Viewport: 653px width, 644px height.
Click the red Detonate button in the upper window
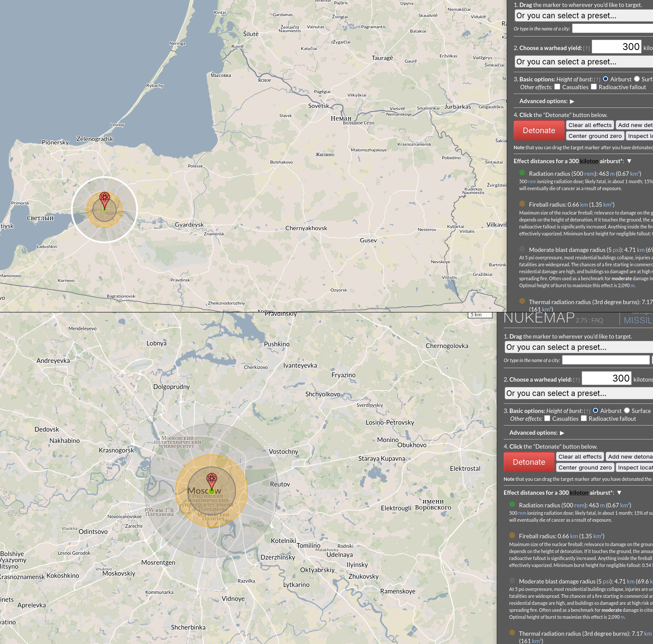tap(539, 131)
